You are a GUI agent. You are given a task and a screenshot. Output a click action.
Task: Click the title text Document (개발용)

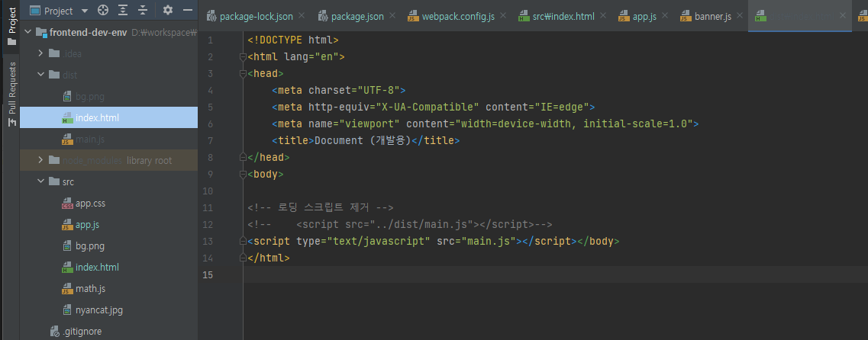pyautogui.click(x=362, y=140)
